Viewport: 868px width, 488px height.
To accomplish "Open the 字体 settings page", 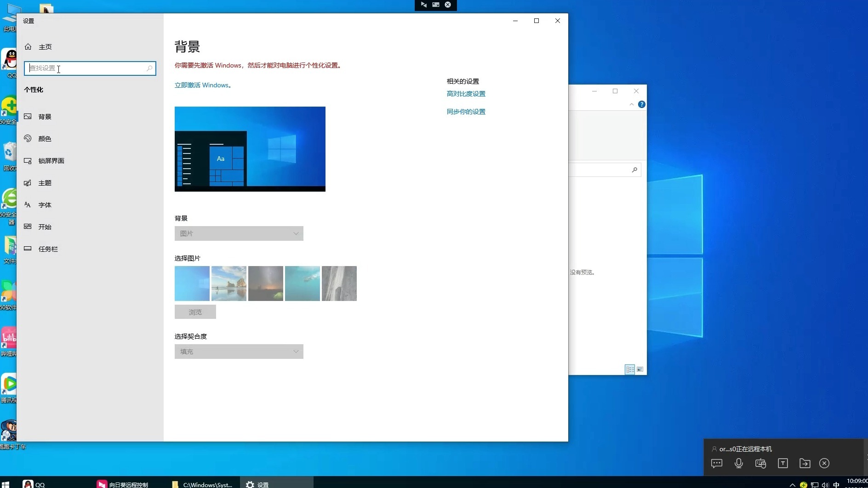I will (x=90, y=205).
